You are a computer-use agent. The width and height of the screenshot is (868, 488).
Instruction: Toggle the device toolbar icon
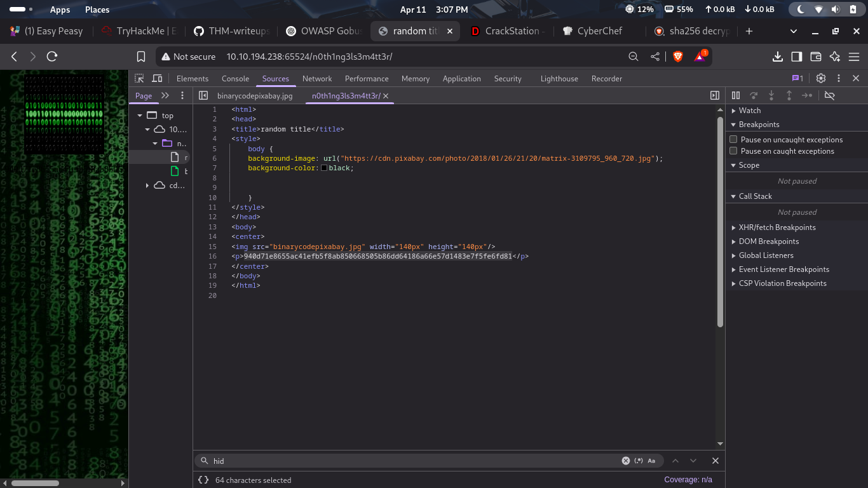[156, 78]
